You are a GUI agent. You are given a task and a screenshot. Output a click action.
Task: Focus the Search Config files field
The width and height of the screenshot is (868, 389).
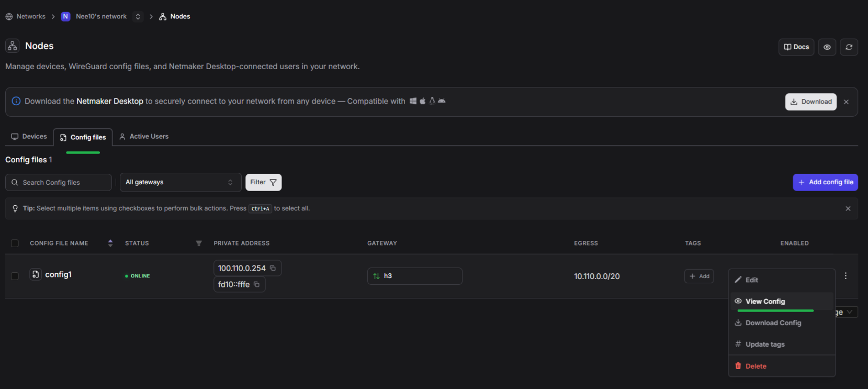coord(59,183)
